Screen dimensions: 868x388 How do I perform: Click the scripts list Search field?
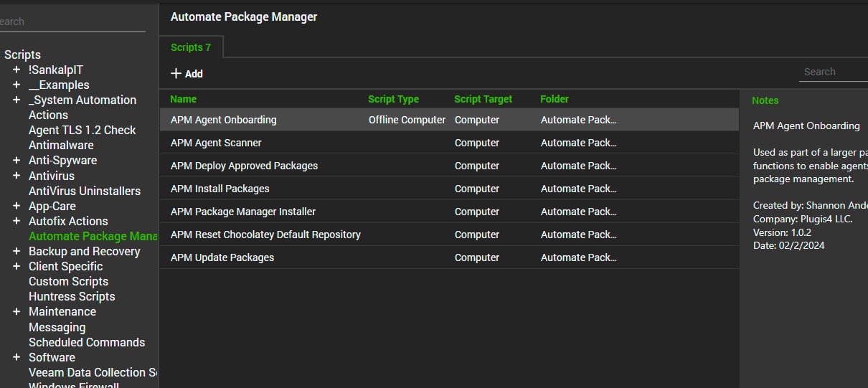833,72
